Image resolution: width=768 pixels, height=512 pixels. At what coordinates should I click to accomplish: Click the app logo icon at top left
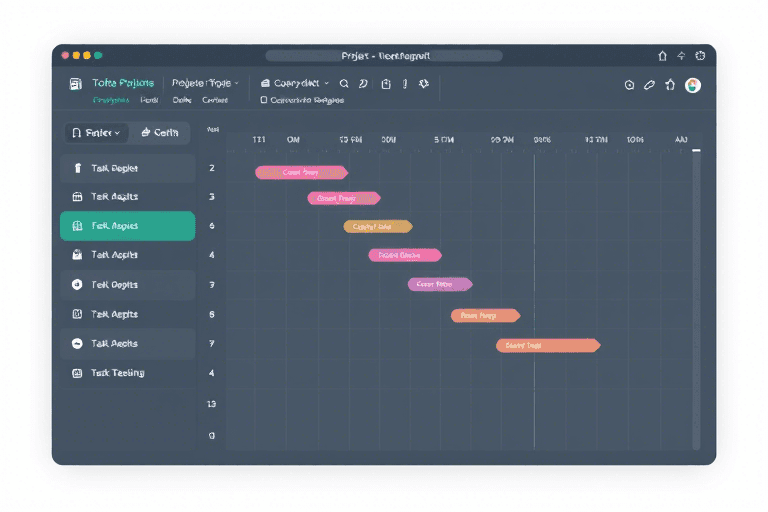coord(76,84)
